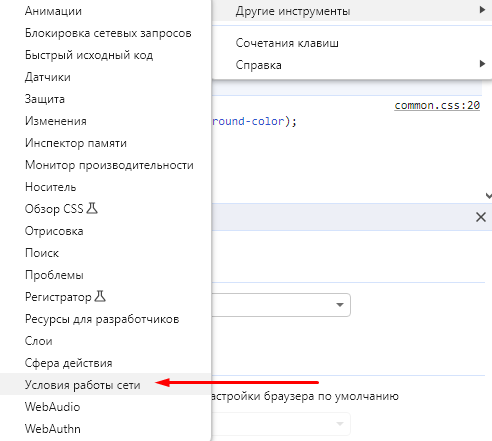Expand the Другие инструменты submenu arrow
492x441 pixels.
coord(482,10)
